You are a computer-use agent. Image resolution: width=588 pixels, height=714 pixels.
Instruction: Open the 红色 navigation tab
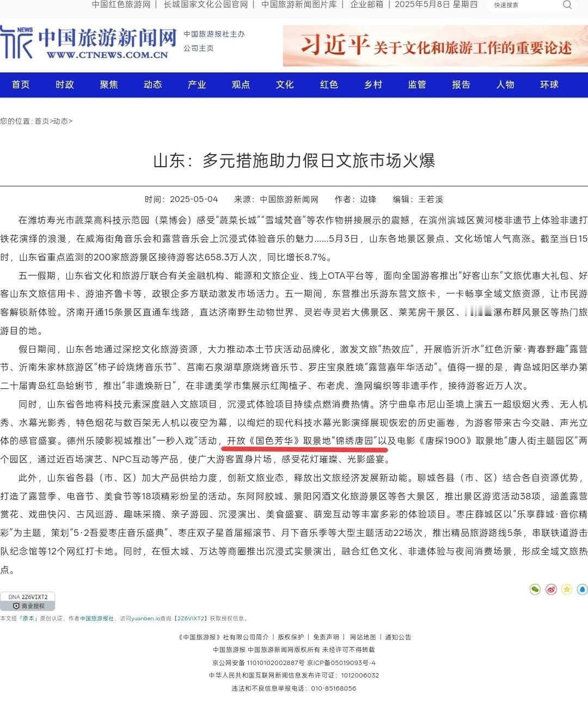pyautogui.click(x=329, y=84)
